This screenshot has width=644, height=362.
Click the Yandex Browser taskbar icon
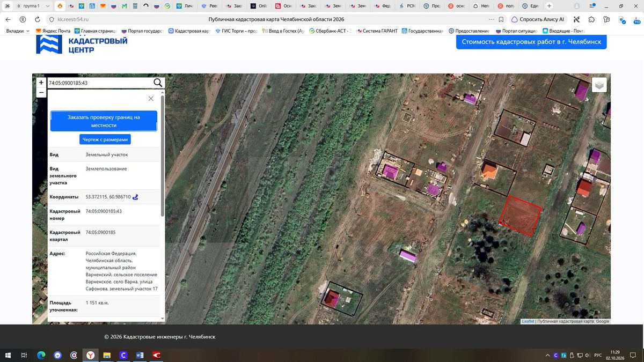point(91,355)
